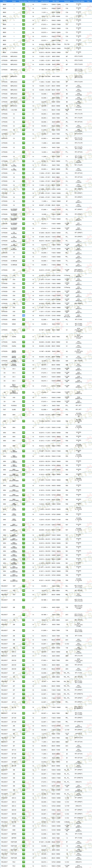Image resolution: width=92 pixels, height=868 pixels.
Task: Click the green icon in the bottom RCZ row
Action: 24,866
